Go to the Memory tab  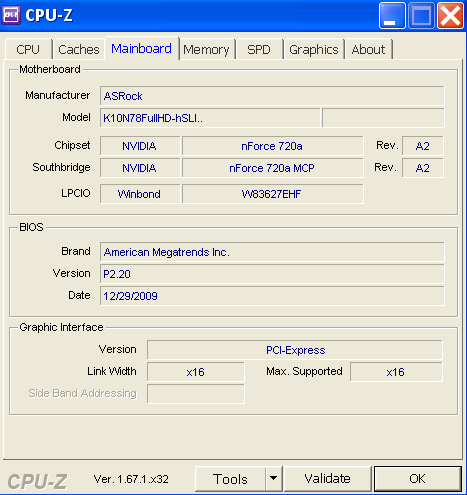click(206, 50)
